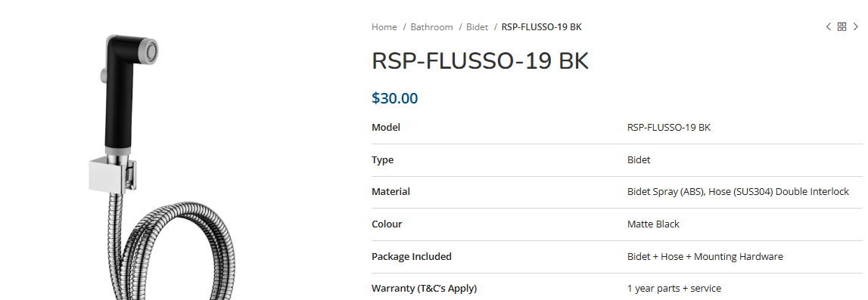Open the product grid view icon

coord(842,26)
